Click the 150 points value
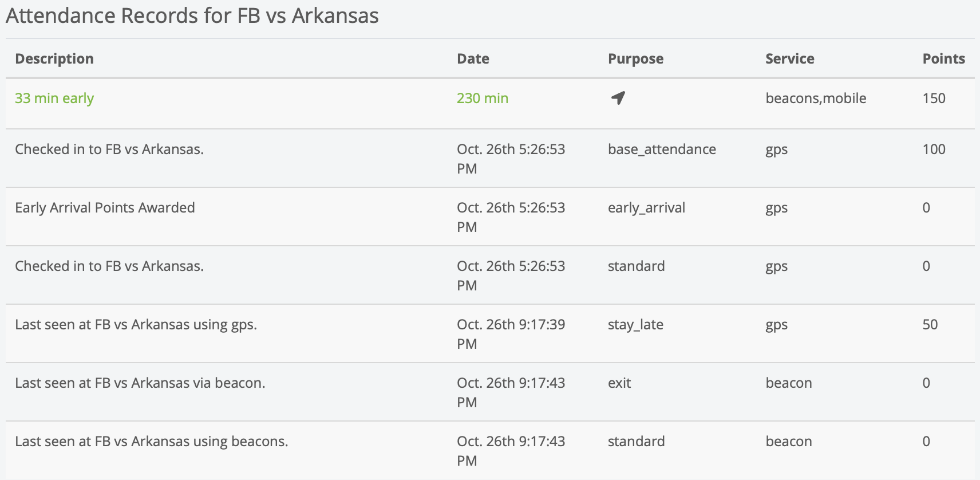Image resolution: width=980 pixels, height=480 pixels. pyautogui.click(x=934, y=98)
